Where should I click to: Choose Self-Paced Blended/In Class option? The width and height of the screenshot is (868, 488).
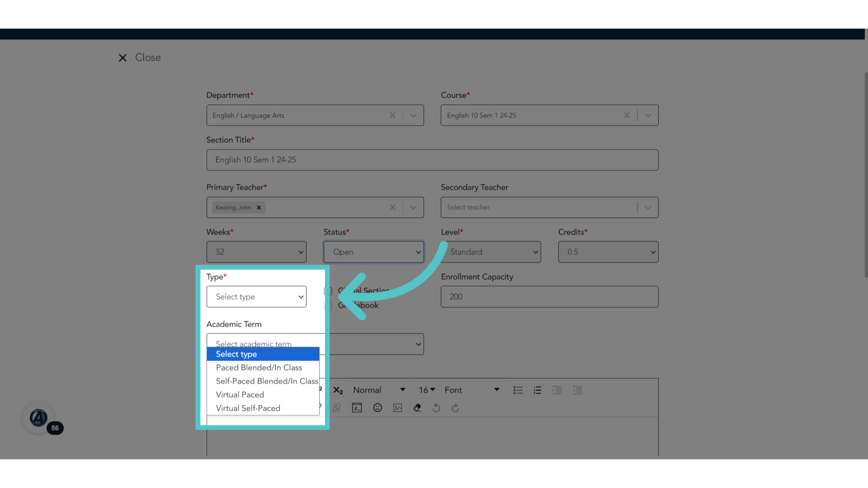263,381
